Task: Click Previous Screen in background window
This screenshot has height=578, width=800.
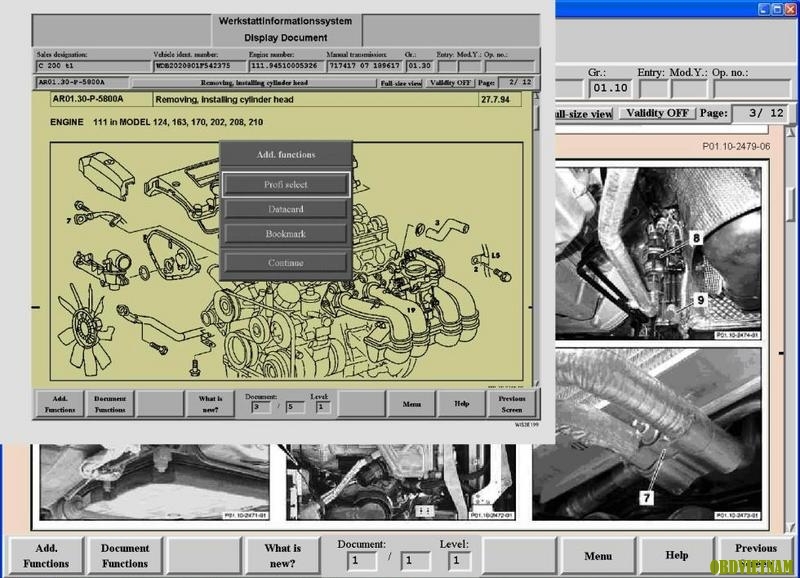Action: [756, 556]
